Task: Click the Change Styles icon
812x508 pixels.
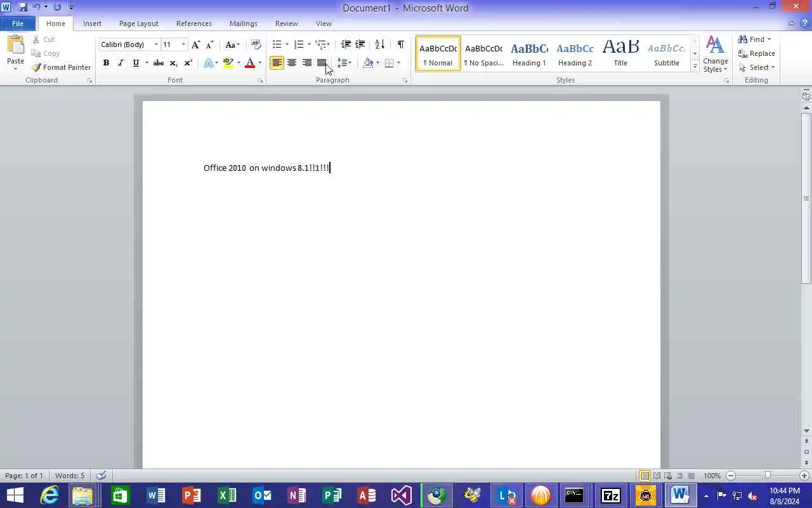Action: pos(715,44)
